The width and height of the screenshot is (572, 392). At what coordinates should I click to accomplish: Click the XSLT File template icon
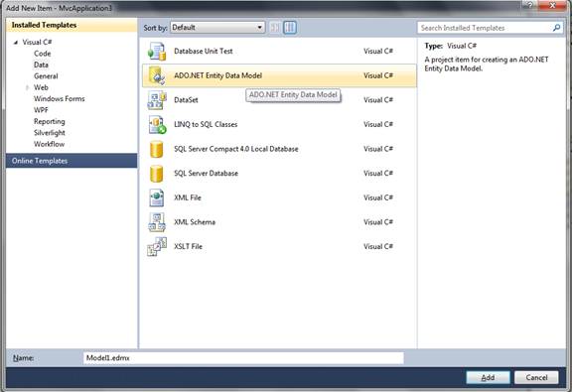(157, 247)
